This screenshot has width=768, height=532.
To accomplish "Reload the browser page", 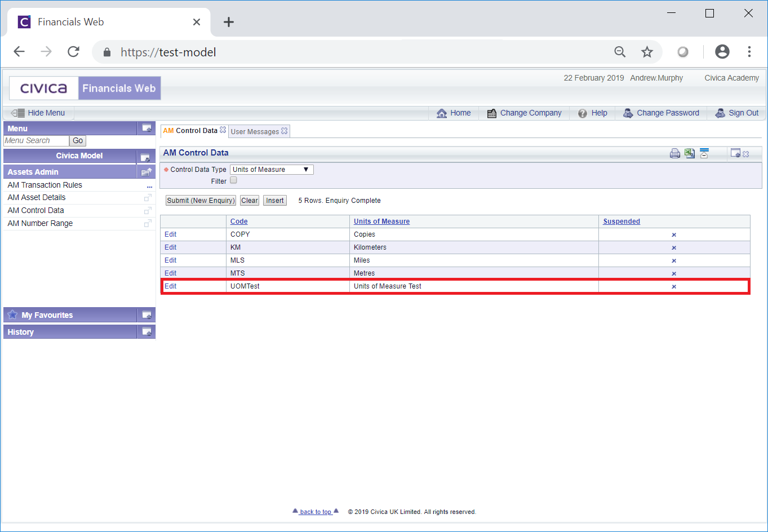I will [73, 52].
